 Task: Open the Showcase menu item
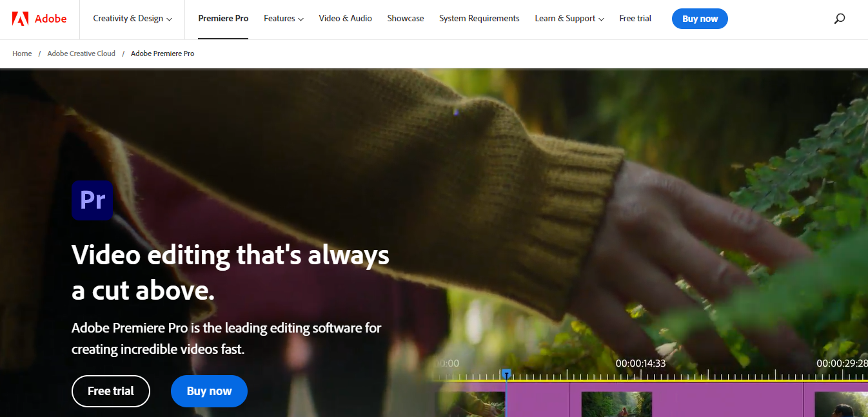tap(406, 19)
